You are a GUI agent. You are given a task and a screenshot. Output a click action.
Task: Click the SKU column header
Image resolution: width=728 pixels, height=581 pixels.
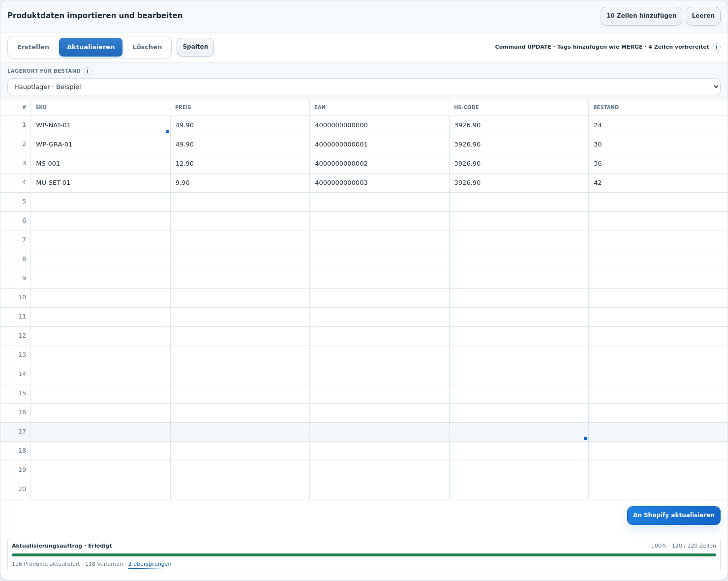coord(100,108)
